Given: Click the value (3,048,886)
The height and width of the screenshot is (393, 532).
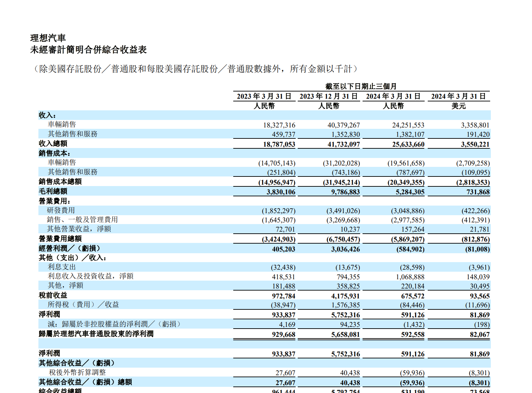Looking at the screenshot, I should [407, 211].
